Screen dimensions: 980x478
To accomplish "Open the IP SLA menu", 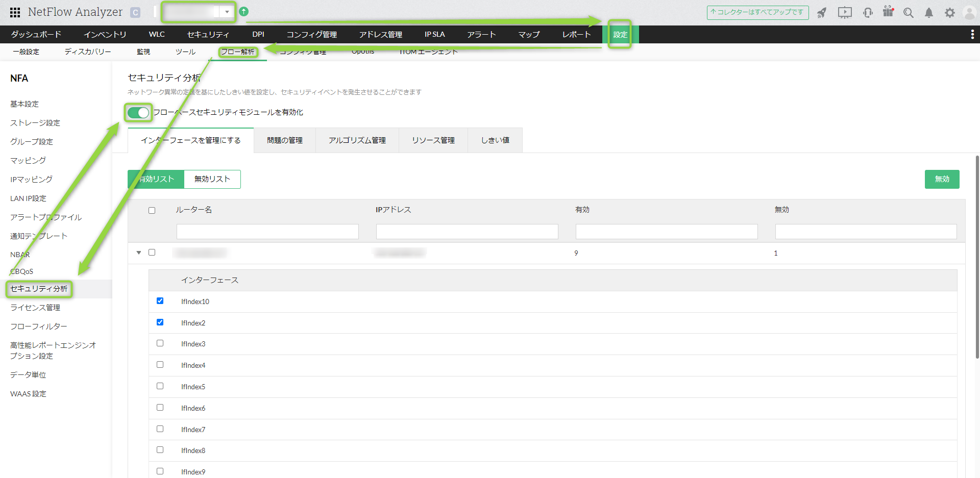I will (x=435, y=34).
